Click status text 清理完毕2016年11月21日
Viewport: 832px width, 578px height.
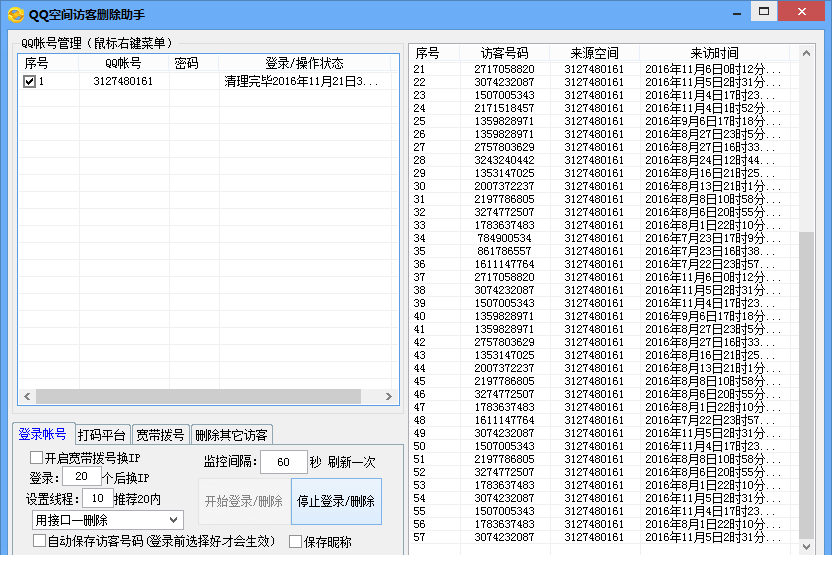pyautogui.click(x=301, y=81)
